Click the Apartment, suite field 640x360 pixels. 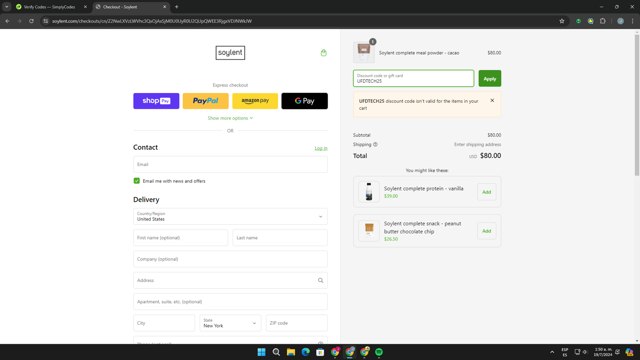[x=230, y=302]
